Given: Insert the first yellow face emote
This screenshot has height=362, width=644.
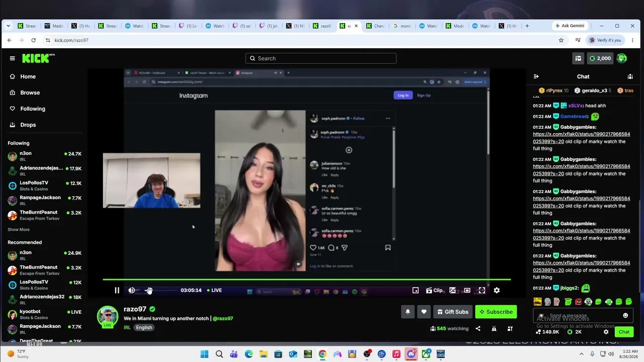Looking at the screenshot, I should pos(538,302).
